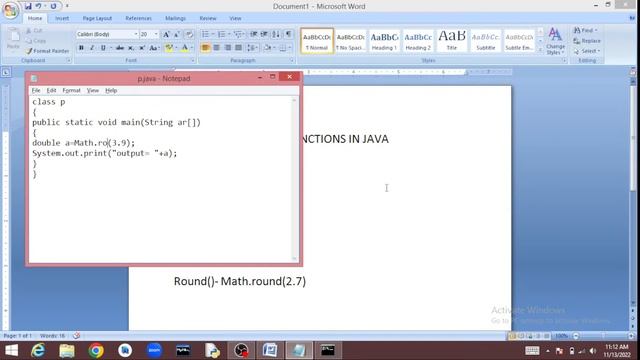Click the Word zoom slider in status bar

coord(603,336)
